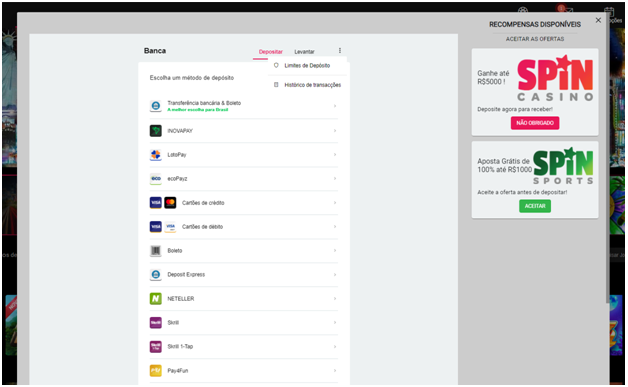
Task: Choose the NETELLER deposit method label
Action: 181,298
